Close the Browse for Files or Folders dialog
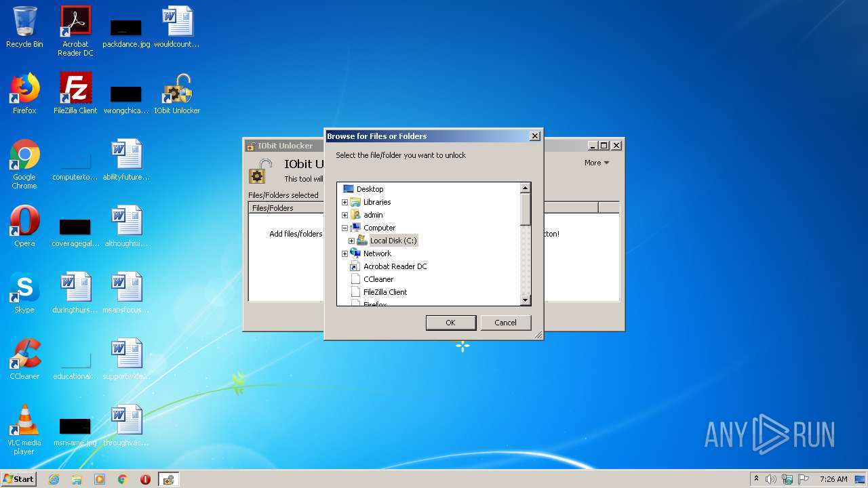This screenshot has width=868, height=488. coord(534,136)
